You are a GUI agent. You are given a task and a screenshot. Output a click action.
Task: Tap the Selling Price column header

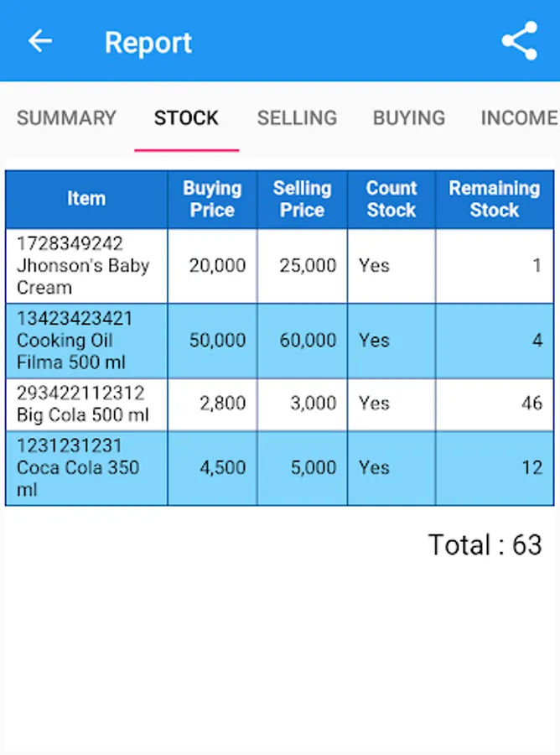coord(302,199)
